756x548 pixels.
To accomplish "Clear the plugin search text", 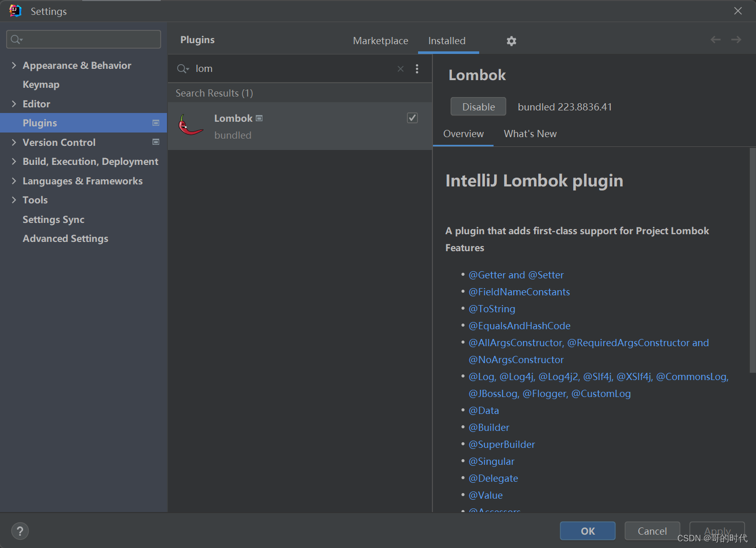I will pyautogui.click(x=401, y=69).
